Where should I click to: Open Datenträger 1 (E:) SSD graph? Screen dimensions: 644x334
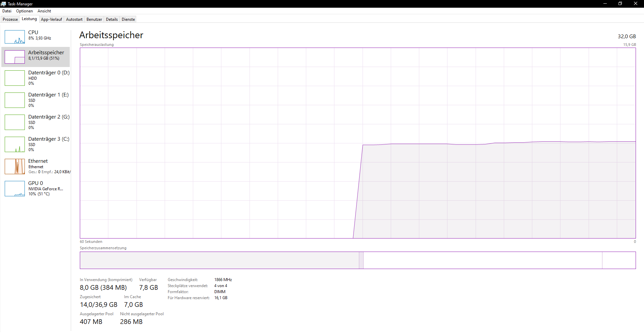click(x=15, y=100)
